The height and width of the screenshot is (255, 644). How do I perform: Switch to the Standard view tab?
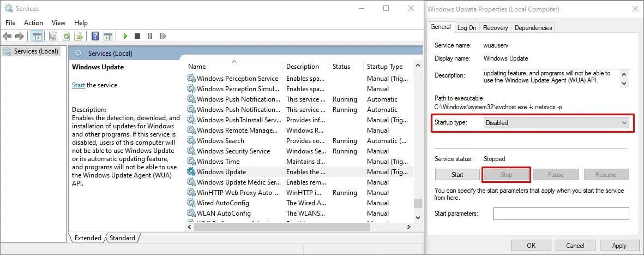[x=122, y=238]
